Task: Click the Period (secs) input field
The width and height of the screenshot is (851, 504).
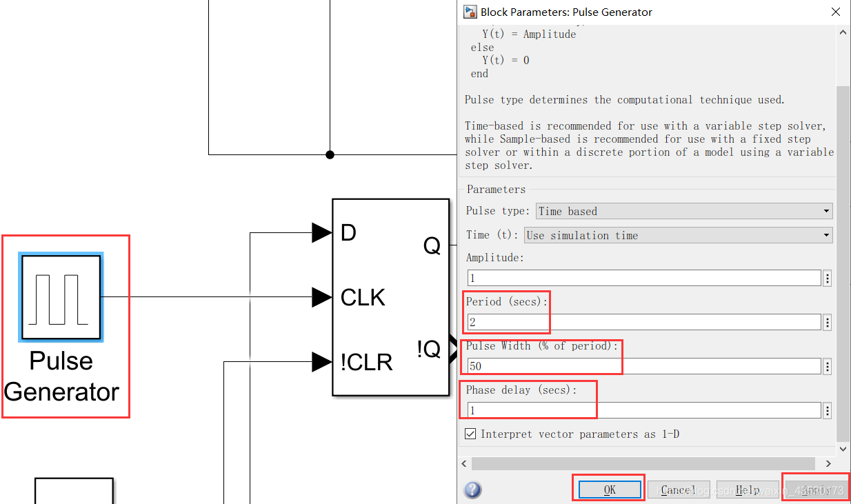Action: coord(643,322)
